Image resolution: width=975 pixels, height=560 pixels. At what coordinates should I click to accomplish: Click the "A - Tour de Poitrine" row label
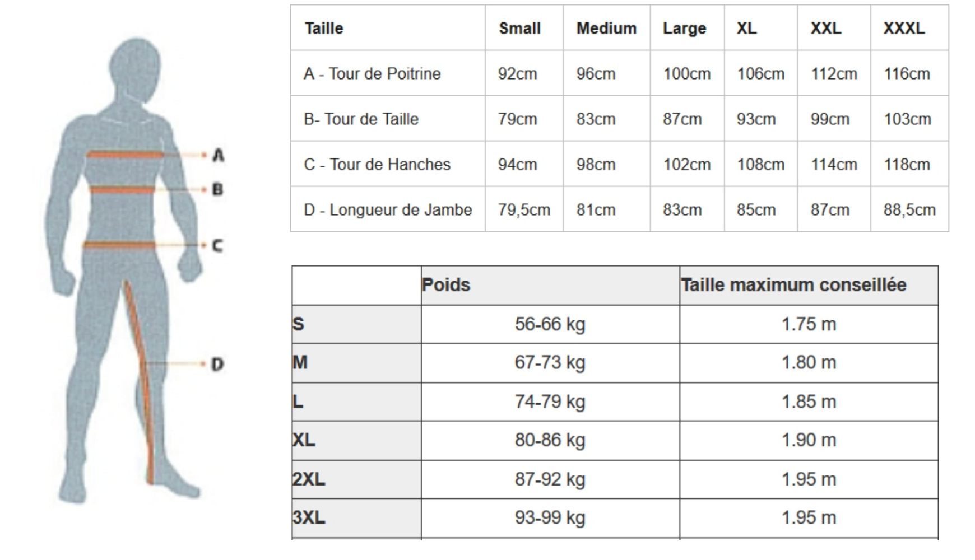click(x=372, y=74)
